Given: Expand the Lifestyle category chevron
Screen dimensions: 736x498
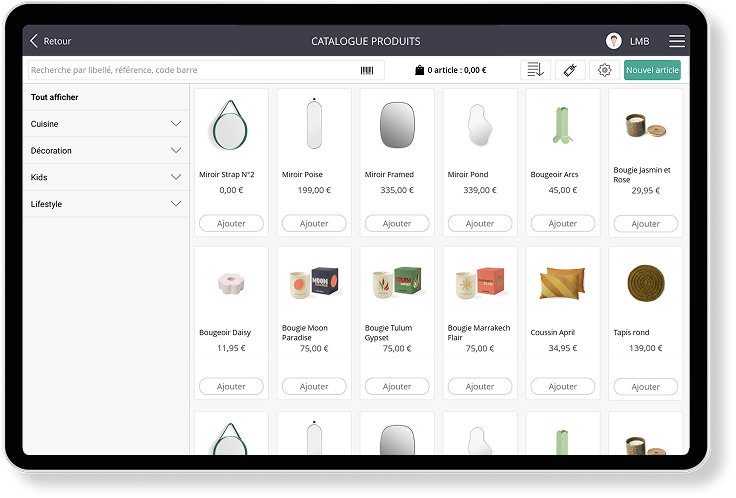Looking at the screenshot, I should (176, 204).
